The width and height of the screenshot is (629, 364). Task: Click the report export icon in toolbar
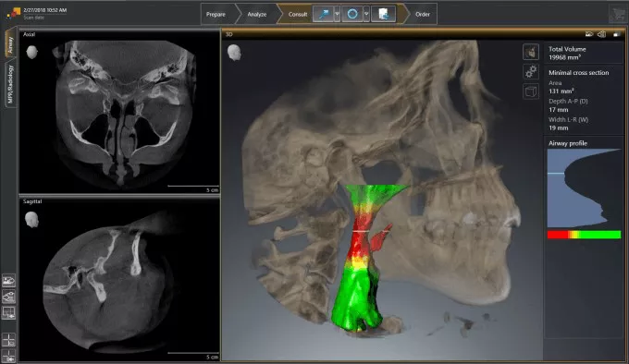click(x=384, y=14)
